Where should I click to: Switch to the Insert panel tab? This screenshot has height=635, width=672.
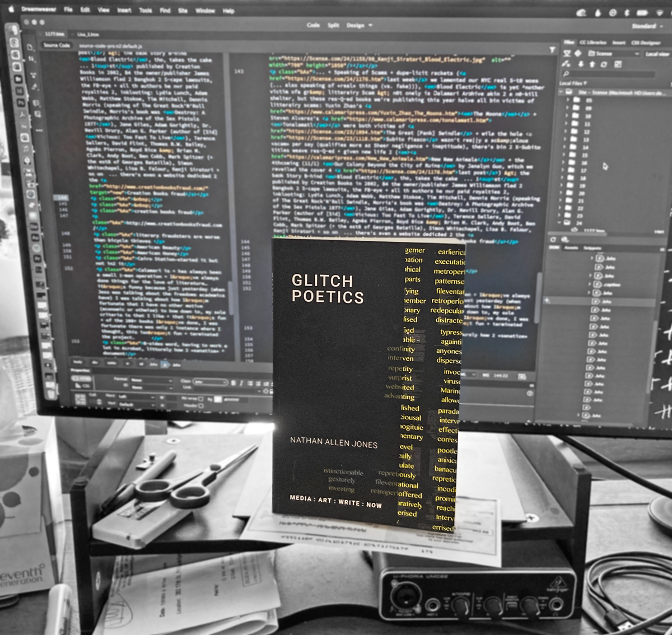(x=619, y=43)
